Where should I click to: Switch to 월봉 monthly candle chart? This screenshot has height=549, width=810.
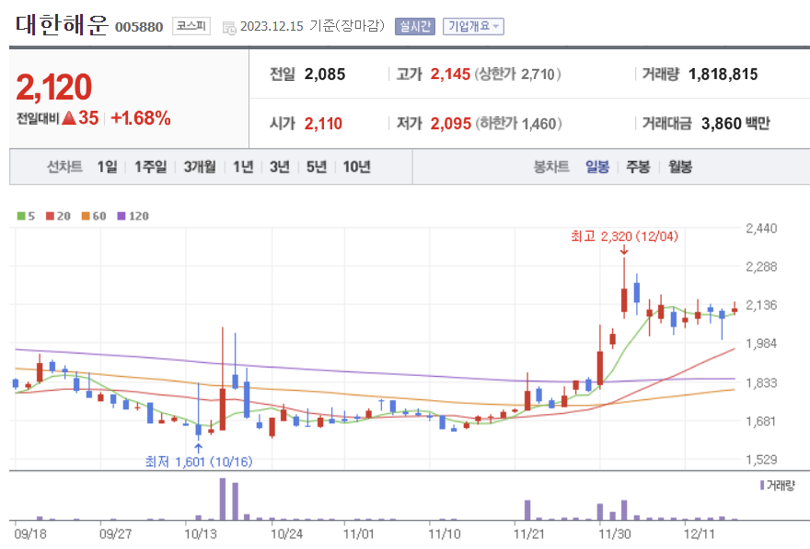pyautogui.click(x=680, y=167)
